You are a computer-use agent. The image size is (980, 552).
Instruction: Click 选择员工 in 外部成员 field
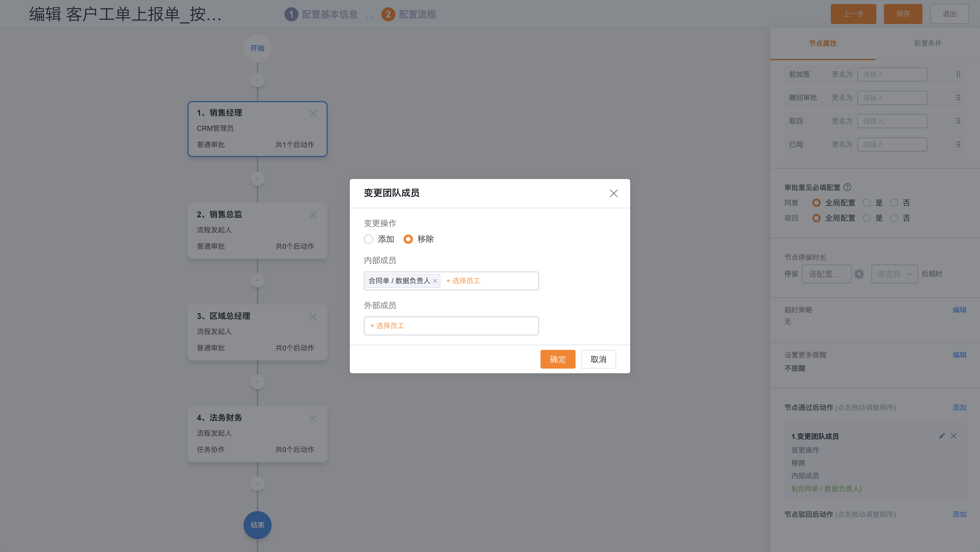[x=387, y=326]
